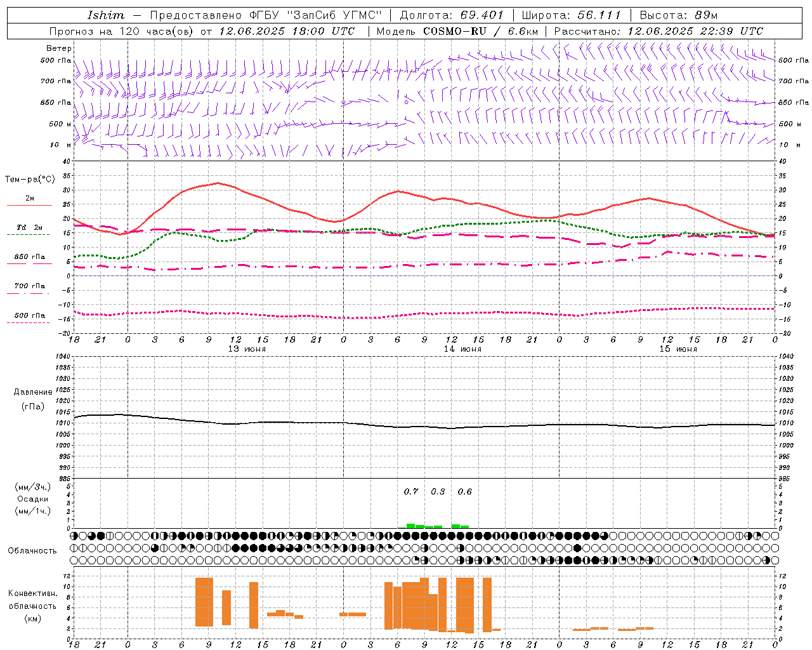Click the (мм/1ч.) precipitation unit label
Viewport: 812px width, 650px height.
(33, 511)
